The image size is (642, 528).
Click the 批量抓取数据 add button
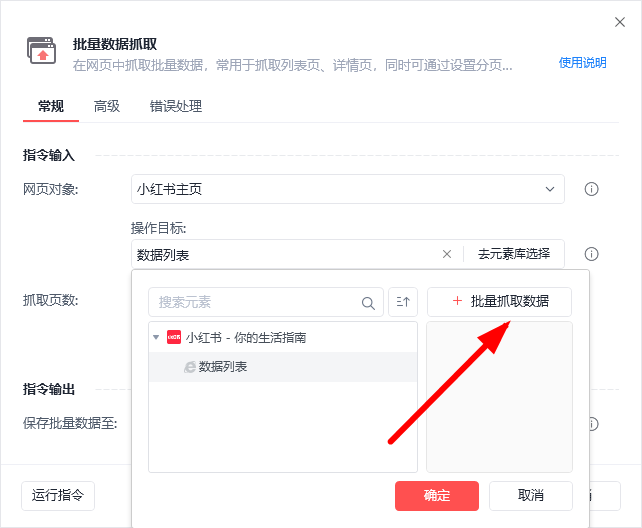499,302
